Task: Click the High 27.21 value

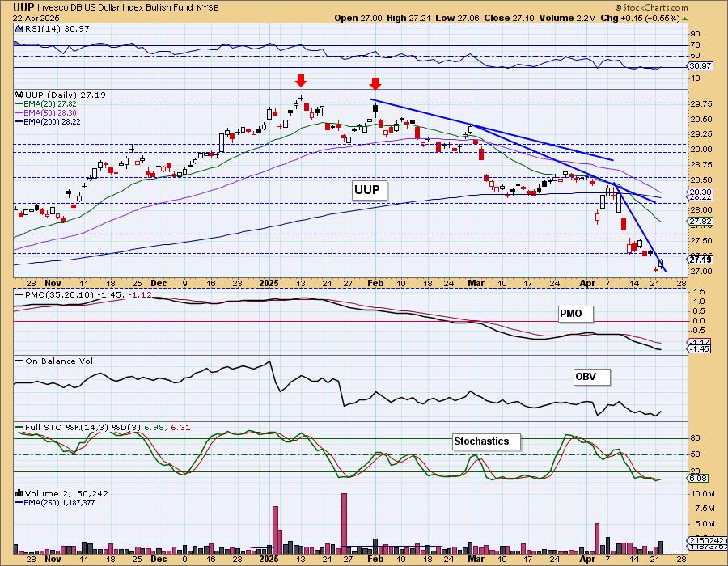Action: (408, 18)
